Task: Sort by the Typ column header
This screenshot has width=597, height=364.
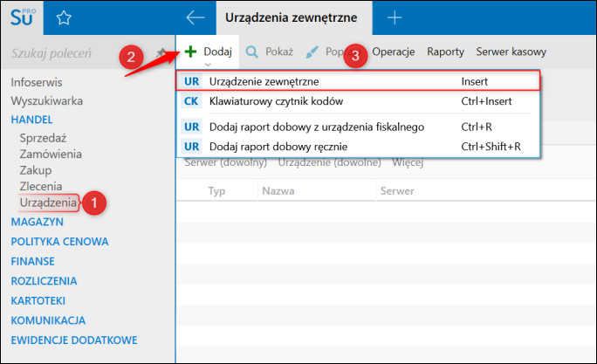Action: (x=216, y=191)
